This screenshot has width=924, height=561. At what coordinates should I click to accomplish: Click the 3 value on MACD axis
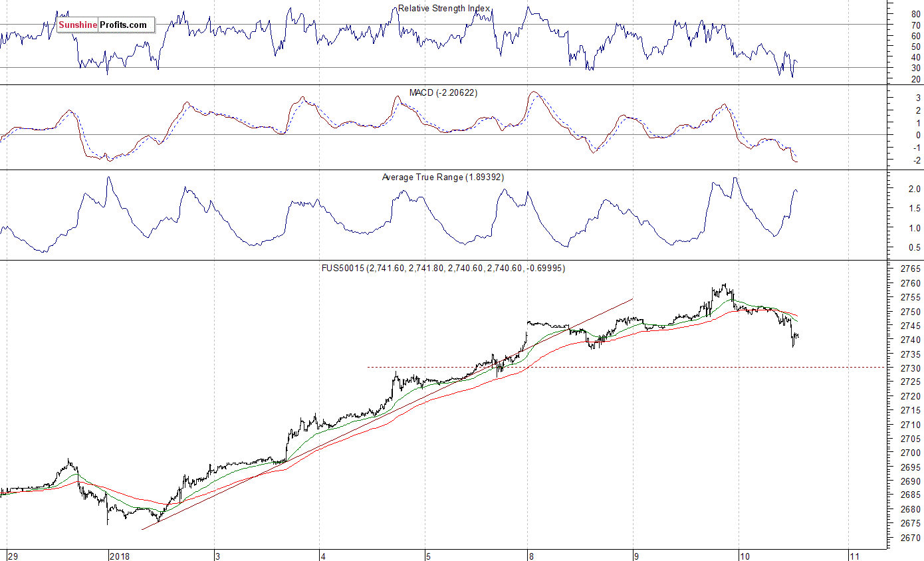tap(918, 98)
